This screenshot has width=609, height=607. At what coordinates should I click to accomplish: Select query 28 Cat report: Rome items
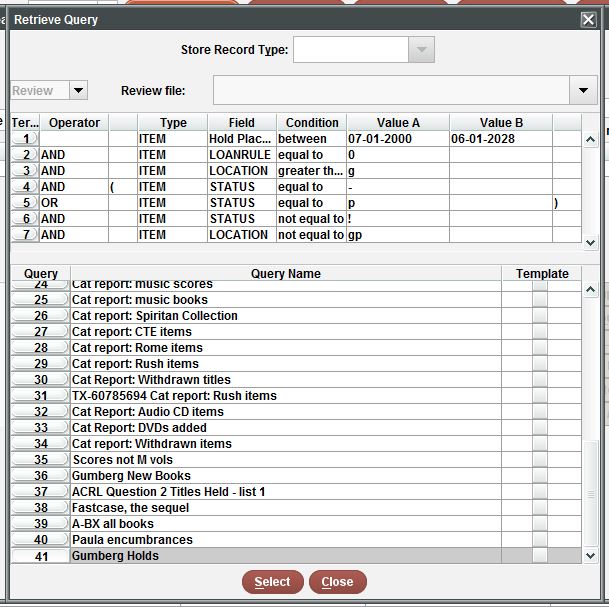pos(286,348)
